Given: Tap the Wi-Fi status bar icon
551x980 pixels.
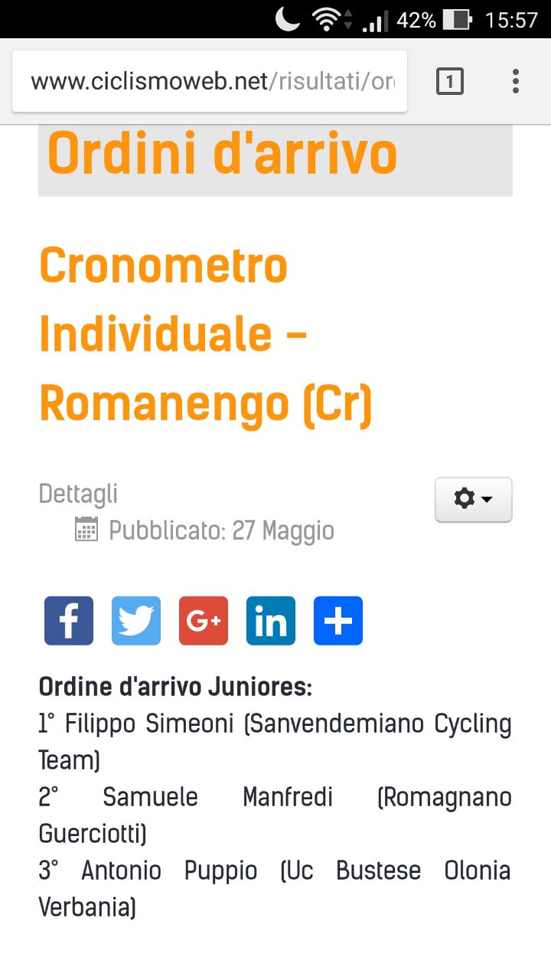Looking at the screenshot, I should tap(328, 20).
